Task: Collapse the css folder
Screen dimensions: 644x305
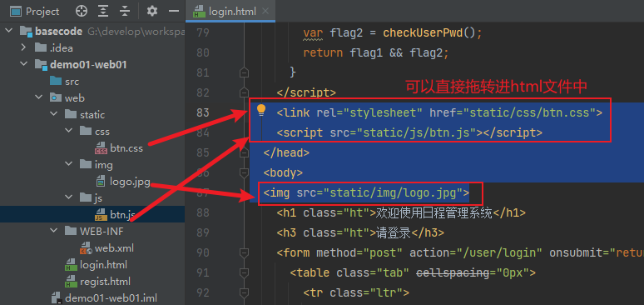Action: click(x=68, y=132)
